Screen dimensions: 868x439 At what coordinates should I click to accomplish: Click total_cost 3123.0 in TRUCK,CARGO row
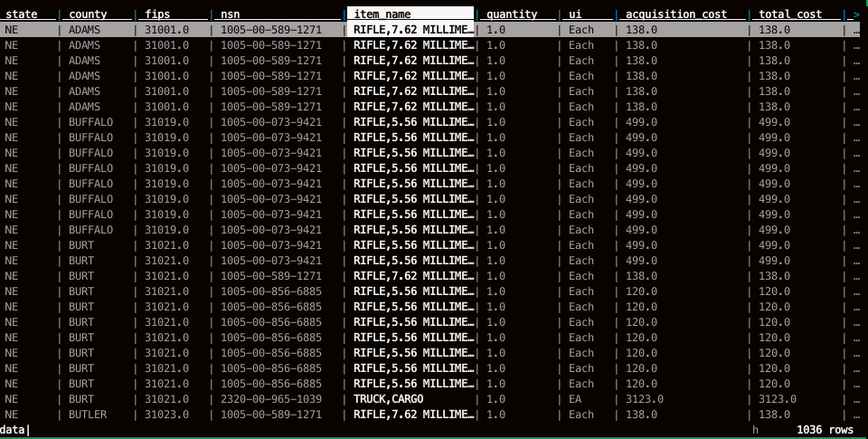(x=778, y=399)
